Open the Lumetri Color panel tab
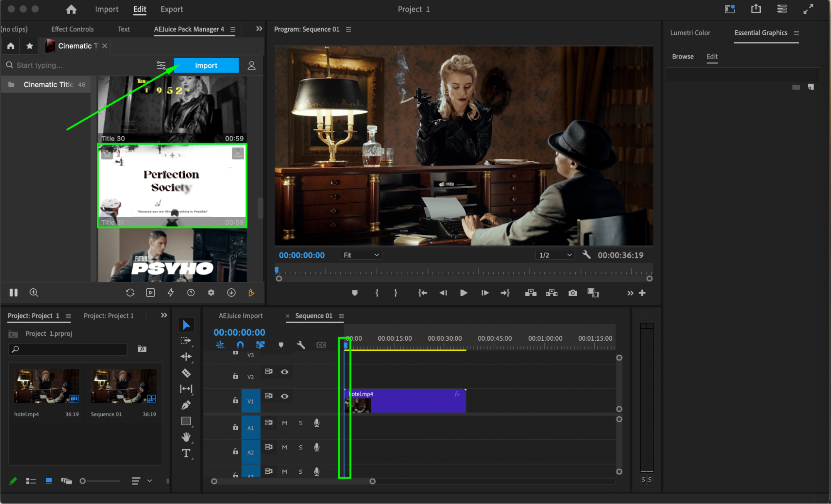 (690, 33)
